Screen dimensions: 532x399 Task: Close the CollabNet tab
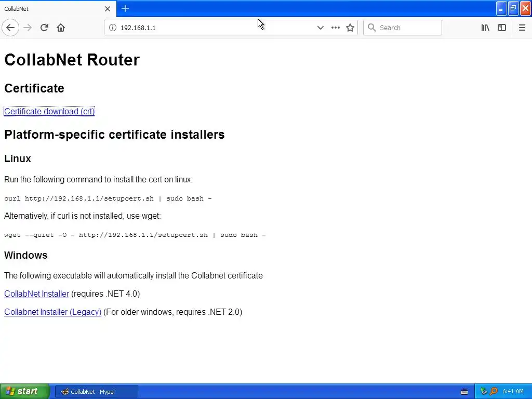(108, 9)
